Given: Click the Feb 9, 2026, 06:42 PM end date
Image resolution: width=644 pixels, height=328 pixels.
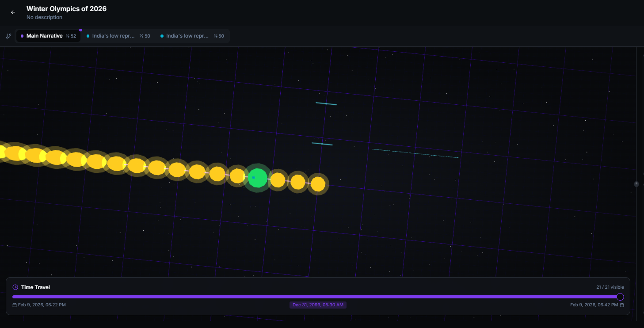Looking at the screenshot, I should (594, 305).
